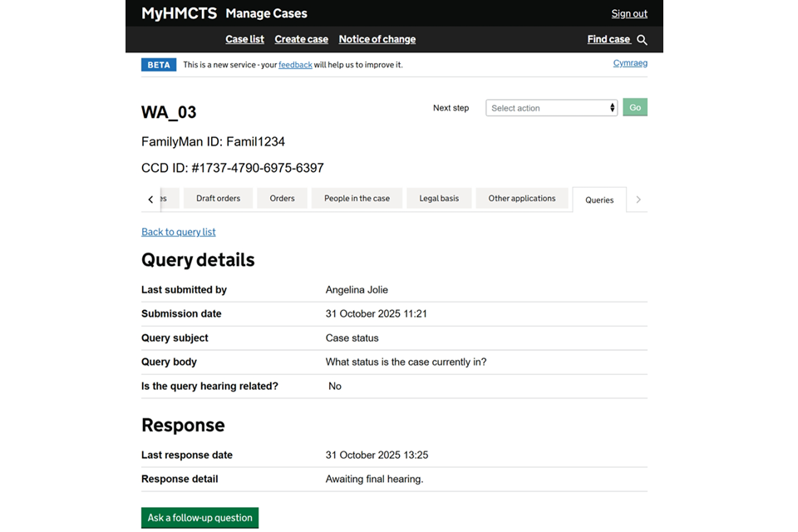This screenshot has height=532, width=798.
Task: Switch language via Cymraeg link
Action: 630,63
